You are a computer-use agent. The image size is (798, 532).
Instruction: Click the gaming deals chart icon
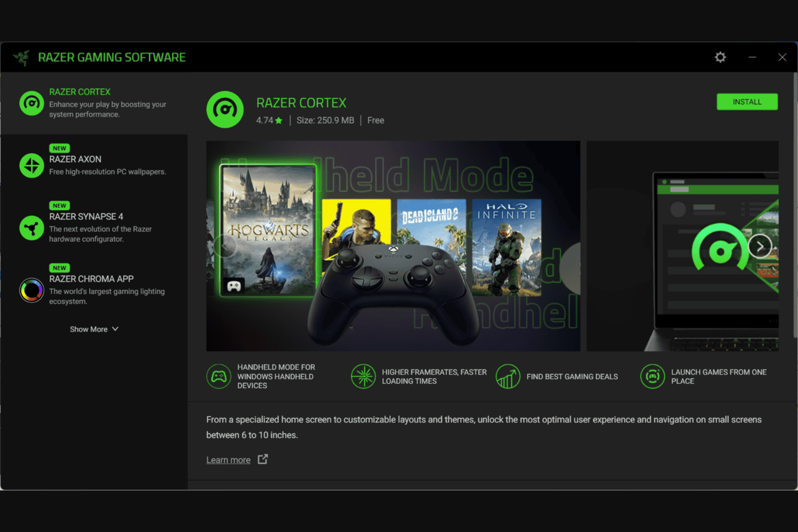tap(508, 376)
